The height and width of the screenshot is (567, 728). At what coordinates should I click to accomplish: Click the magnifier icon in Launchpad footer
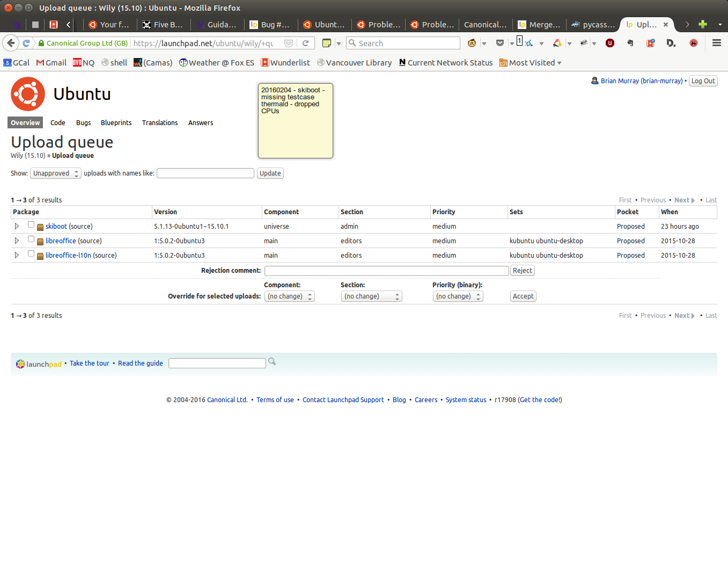pos(272,362)
